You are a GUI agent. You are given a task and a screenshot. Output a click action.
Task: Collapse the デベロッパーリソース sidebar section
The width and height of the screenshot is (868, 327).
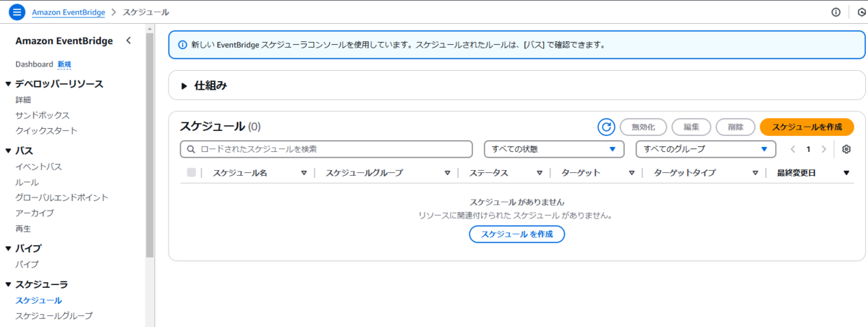tap(8, 84)
